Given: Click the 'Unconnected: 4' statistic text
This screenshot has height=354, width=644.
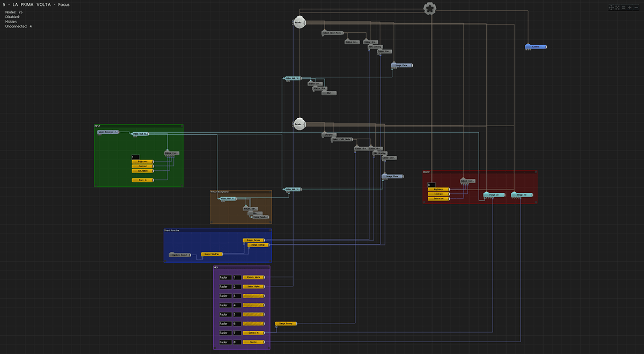Looking at the screenshot, I should pos(18,26).
